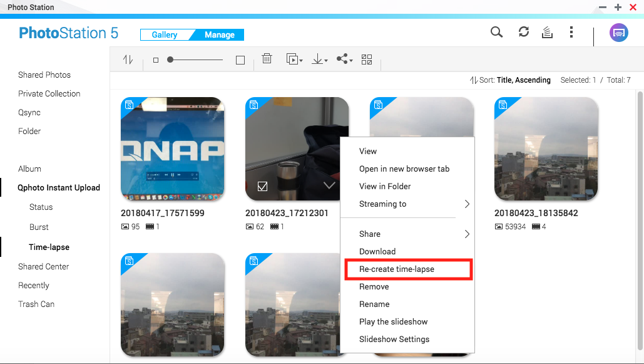
Task: Open Shared Center in sidebar
Action: tap(44, 266)
